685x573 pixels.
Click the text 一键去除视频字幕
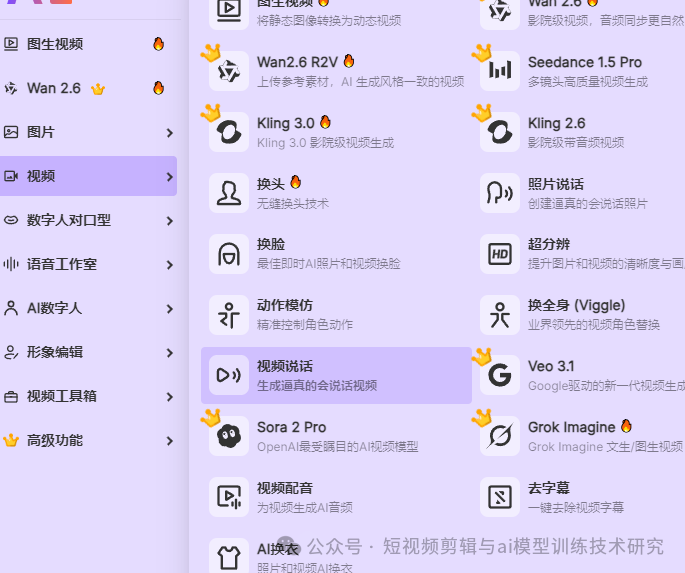[576, 507]
